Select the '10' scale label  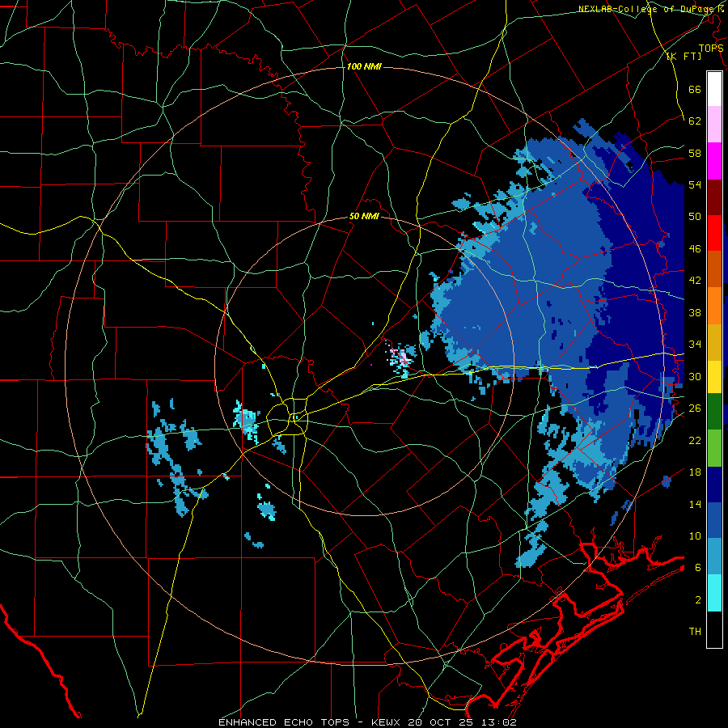coord(695,535)
